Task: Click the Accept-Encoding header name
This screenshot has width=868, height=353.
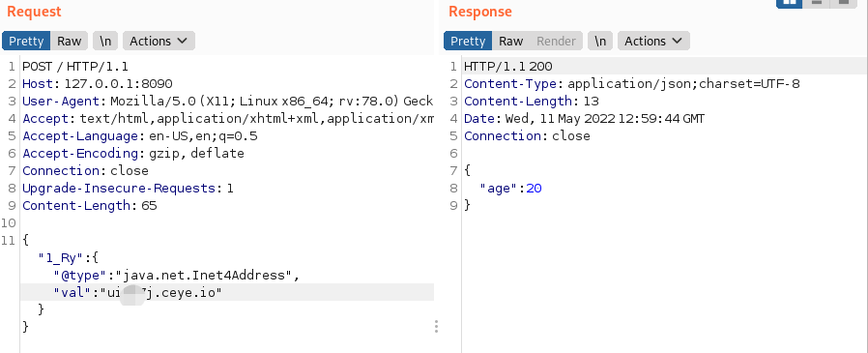Action: click(x=80, y=154)
